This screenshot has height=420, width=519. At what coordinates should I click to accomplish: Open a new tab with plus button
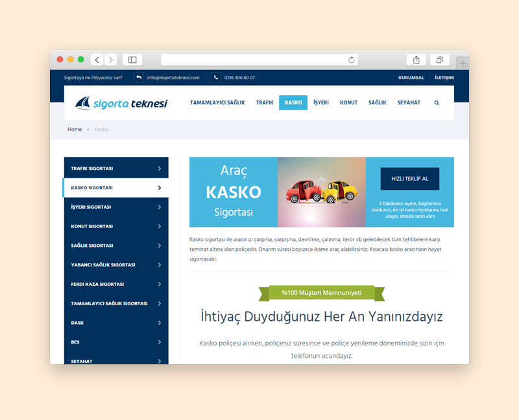point(463,63)
